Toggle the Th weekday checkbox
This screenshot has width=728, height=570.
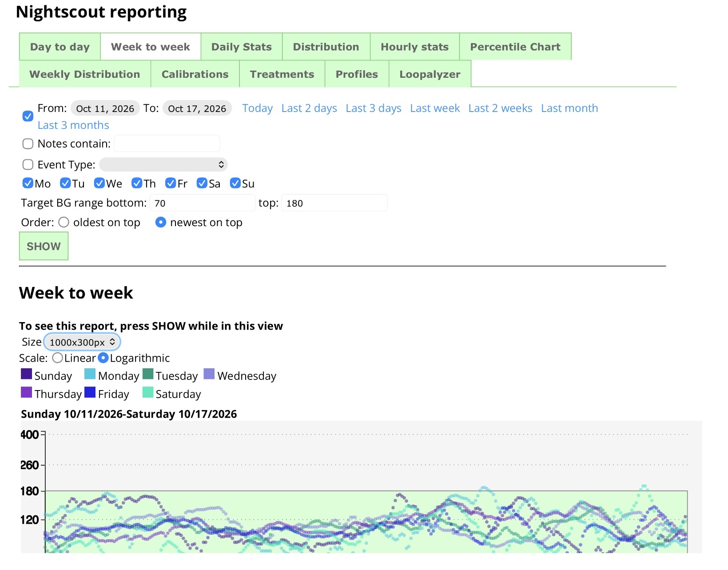[136, 183]
